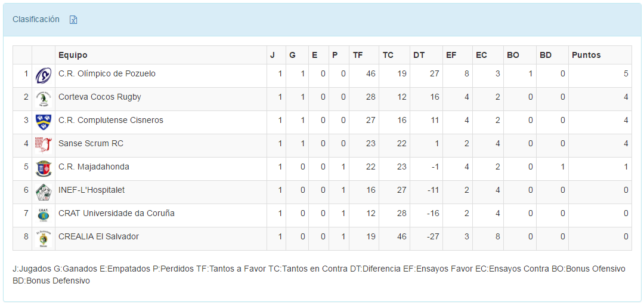Screen dimensions: 644x305
Task: Click the Puntos column header
Action: 586,55
